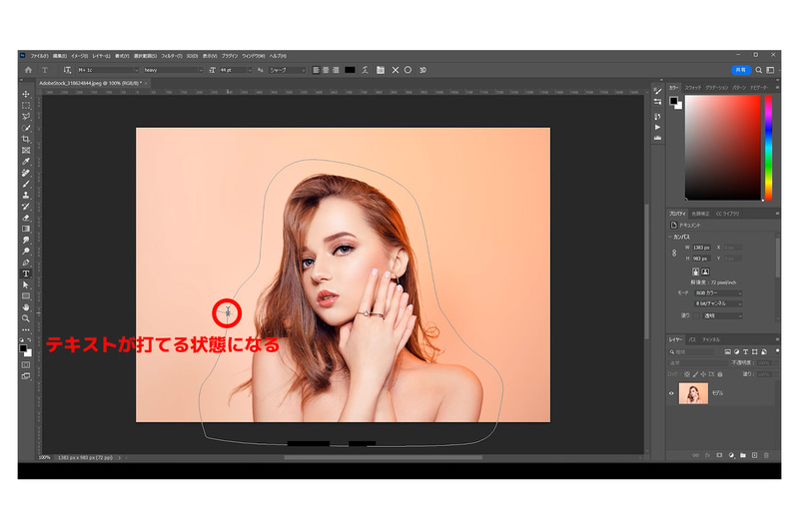Toggle center-align text
This screenshot has width=799, height=532.
pyautogui.click(x=326, y=70)
